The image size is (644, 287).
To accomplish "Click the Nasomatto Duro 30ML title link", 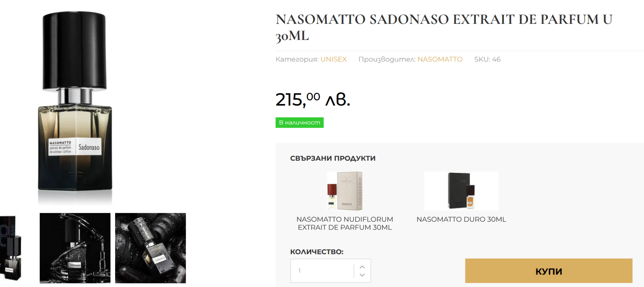I will point(461,219).
